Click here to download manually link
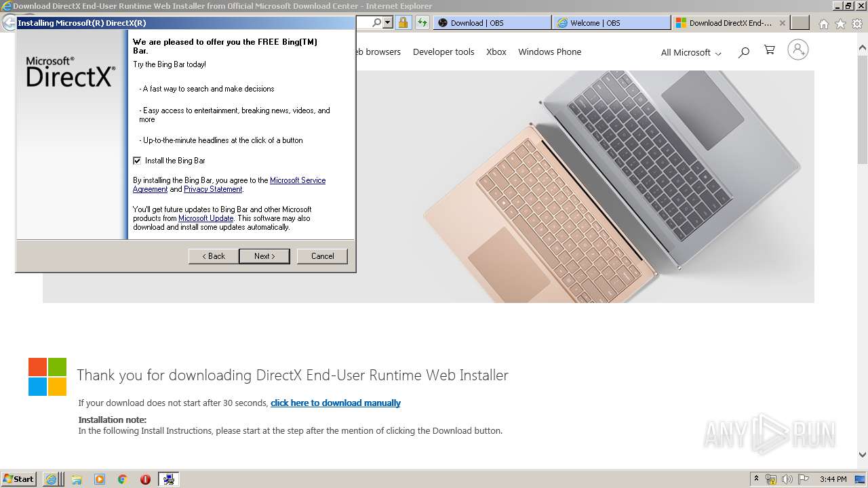Image resolution: width=868 pixels, height=488 pixels. (336, 403)
